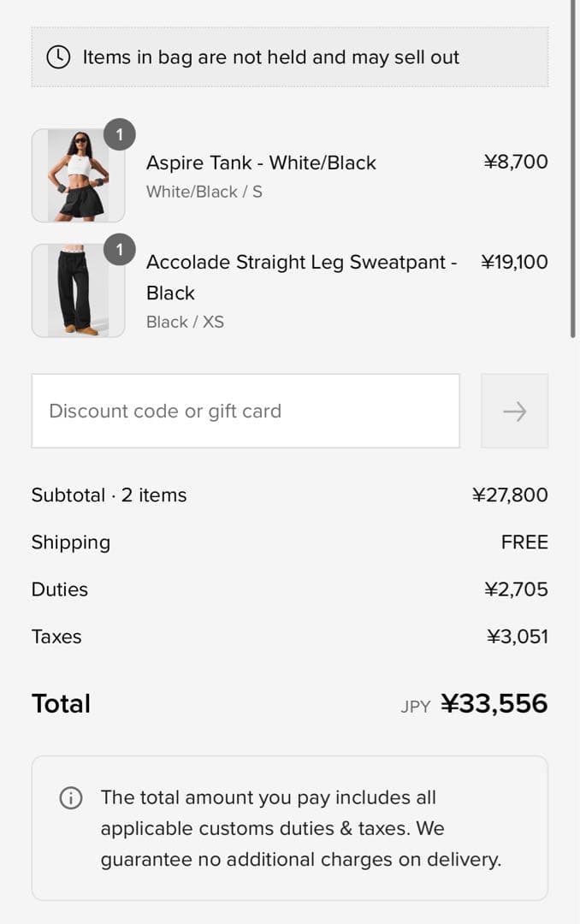580x924 pixels.
Task: Select the circled info symbol in footer note
Action: click(70, 797)
